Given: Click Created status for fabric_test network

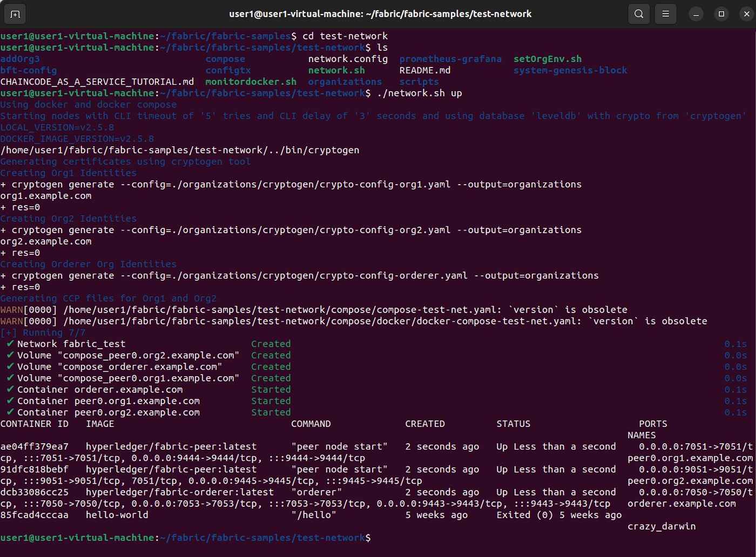Looking at the screenshot, I should 271,344.
